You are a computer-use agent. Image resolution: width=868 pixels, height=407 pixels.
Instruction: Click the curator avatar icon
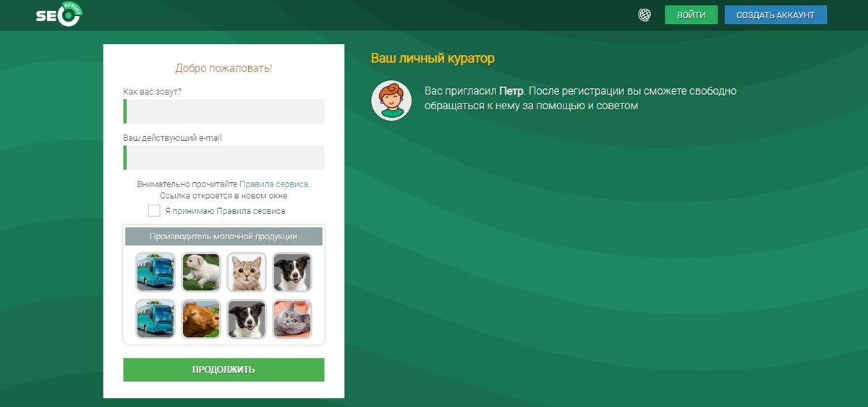click(x=391, y=100)
